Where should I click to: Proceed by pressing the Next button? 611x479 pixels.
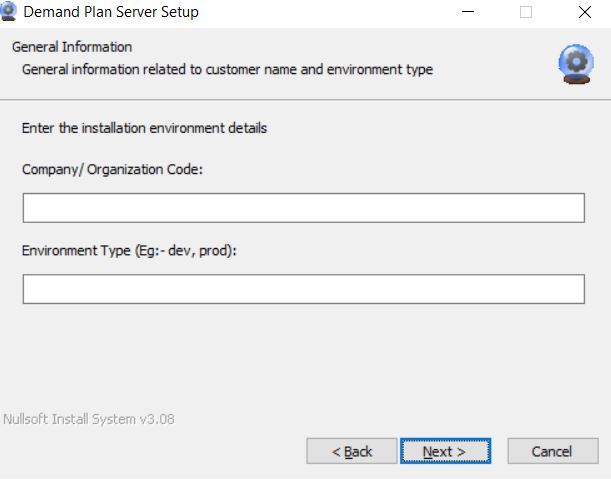click(444, 452)
